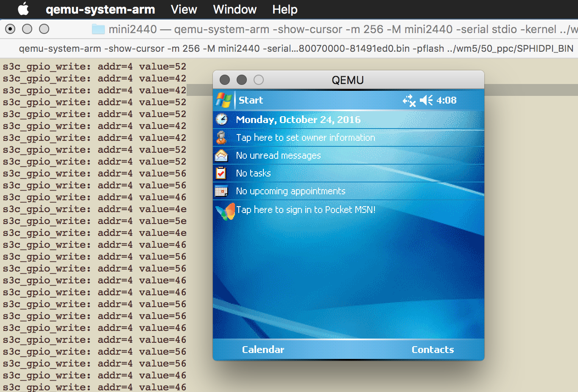Screen dimensions: 578x392
Task: Tap here to sign in to Pocket MSN
Action: click(x=306, y=210)
